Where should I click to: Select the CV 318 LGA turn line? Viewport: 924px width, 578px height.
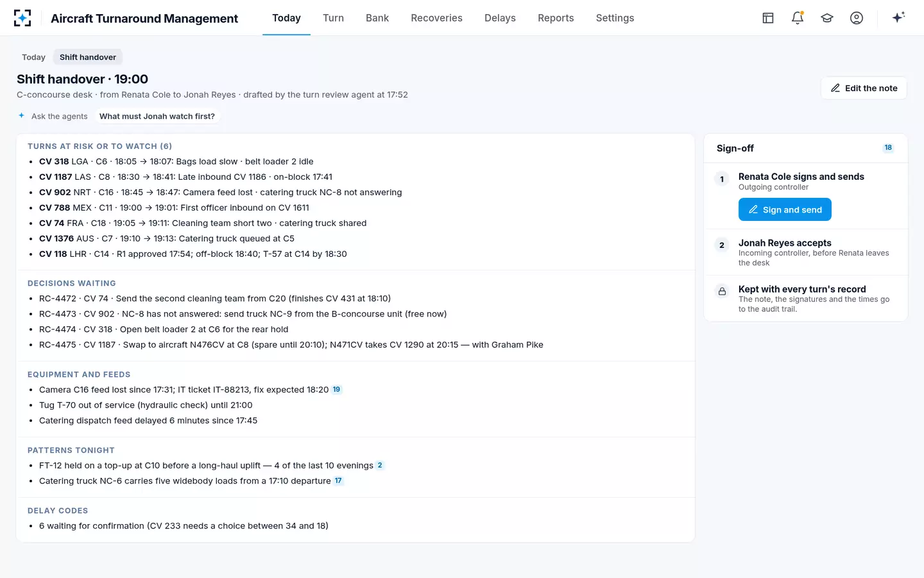pos(176,162)
